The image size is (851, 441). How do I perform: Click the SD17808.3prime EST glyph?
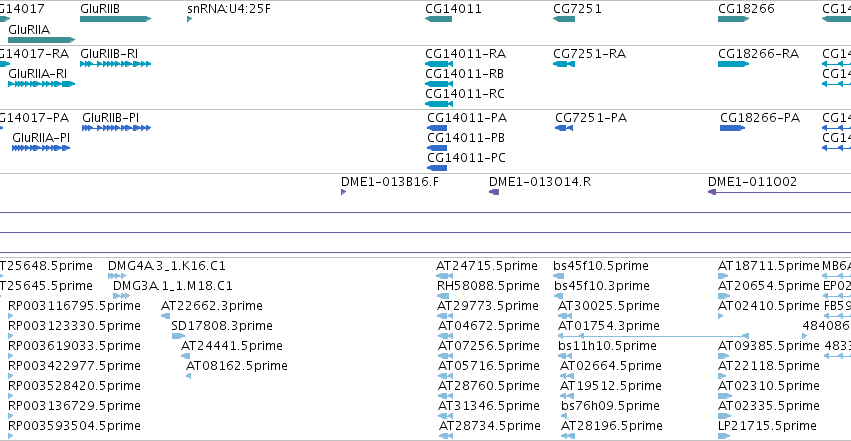tap(178, 336)
